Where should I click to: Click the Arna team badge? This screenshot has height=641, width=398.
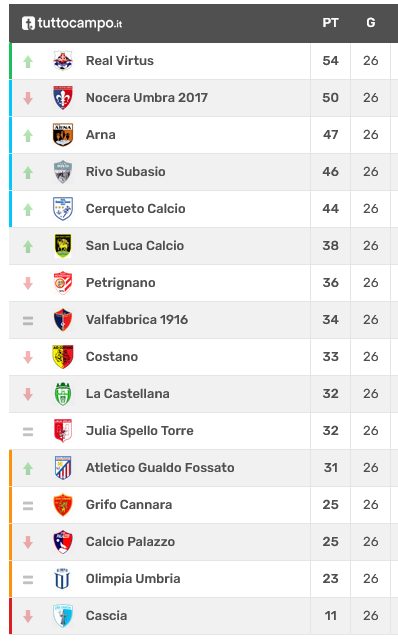point(63,135)
